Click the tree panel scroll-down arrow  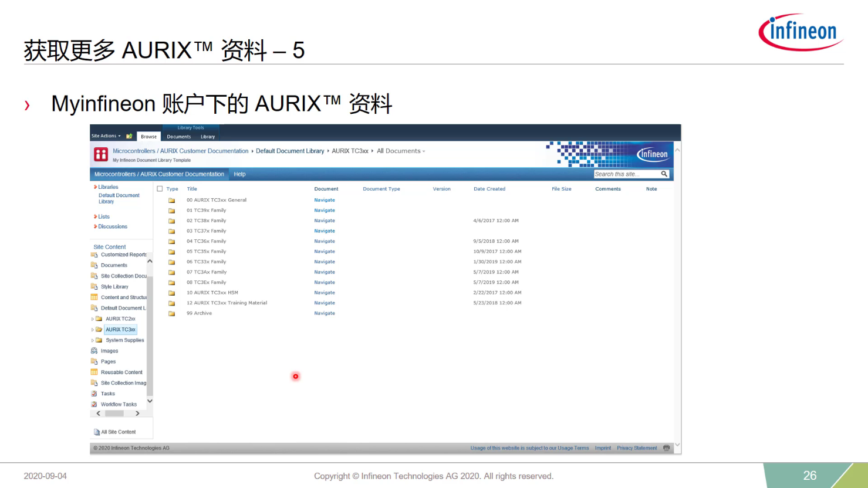(x=150, y=401)
